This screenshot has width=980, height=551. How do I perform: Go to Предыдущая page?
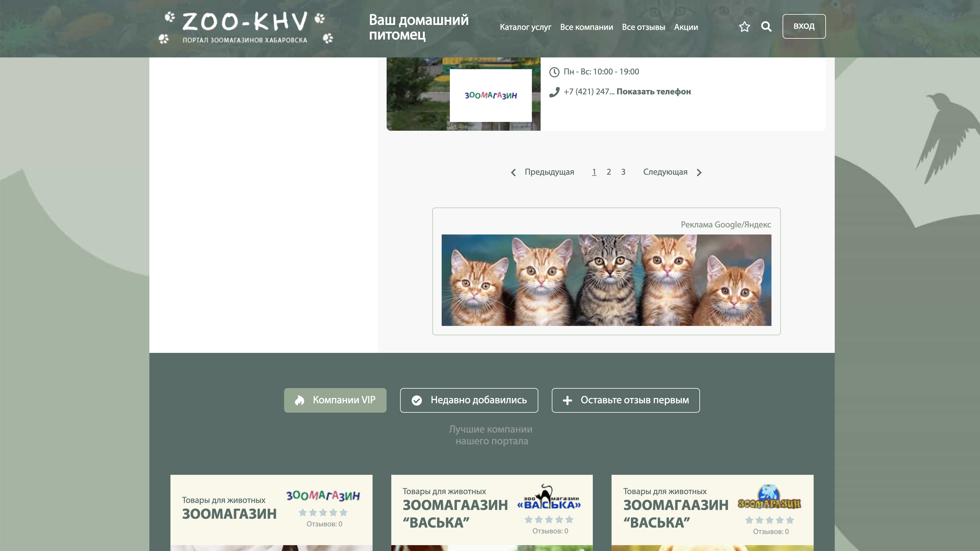coord(549,172)
